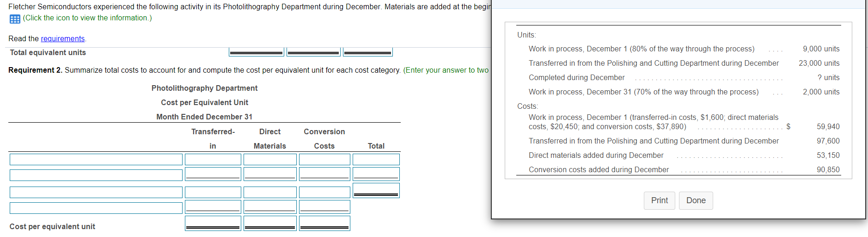Select the fourth row description field
This screenshot has width=868, height=237.
[x=96, y=208]
